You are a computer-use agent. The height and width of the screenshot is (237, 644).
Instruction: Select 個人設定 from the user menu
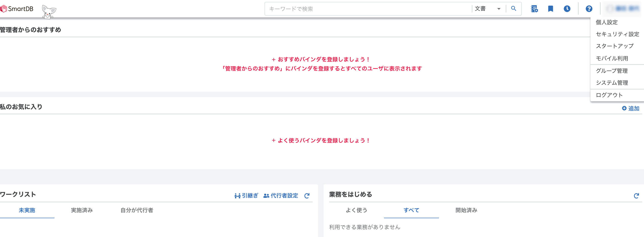(607, 22)
